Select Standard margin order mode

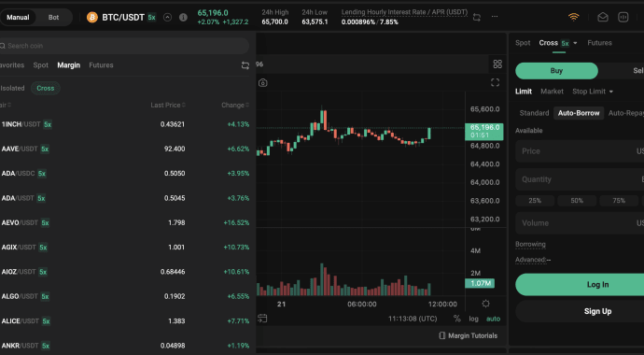coord(534,113)
